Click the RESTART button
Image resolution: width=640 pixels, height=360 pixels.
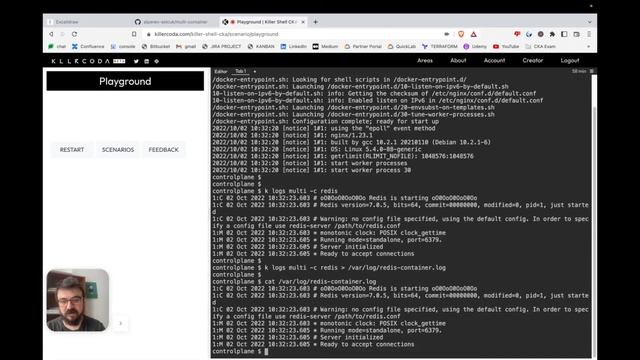tap(72, 150)
